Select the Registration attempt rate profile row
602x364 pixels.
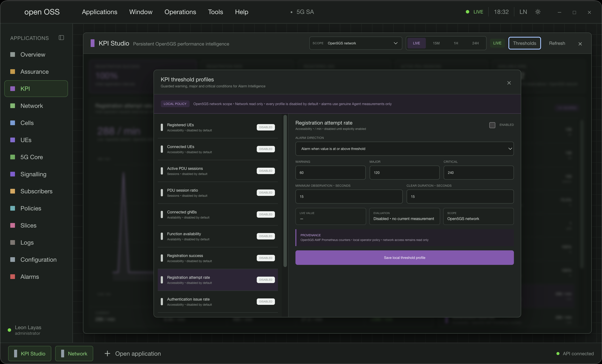(x=218, y=280)
